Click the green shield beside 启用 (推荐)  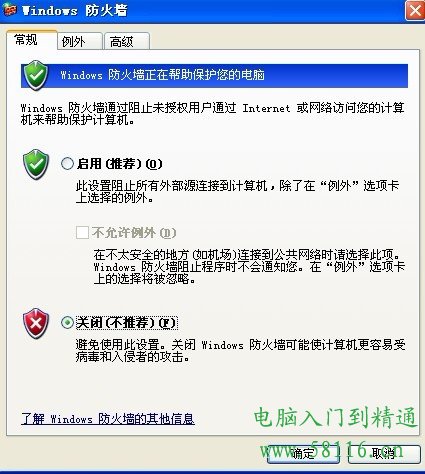point(36,165)
